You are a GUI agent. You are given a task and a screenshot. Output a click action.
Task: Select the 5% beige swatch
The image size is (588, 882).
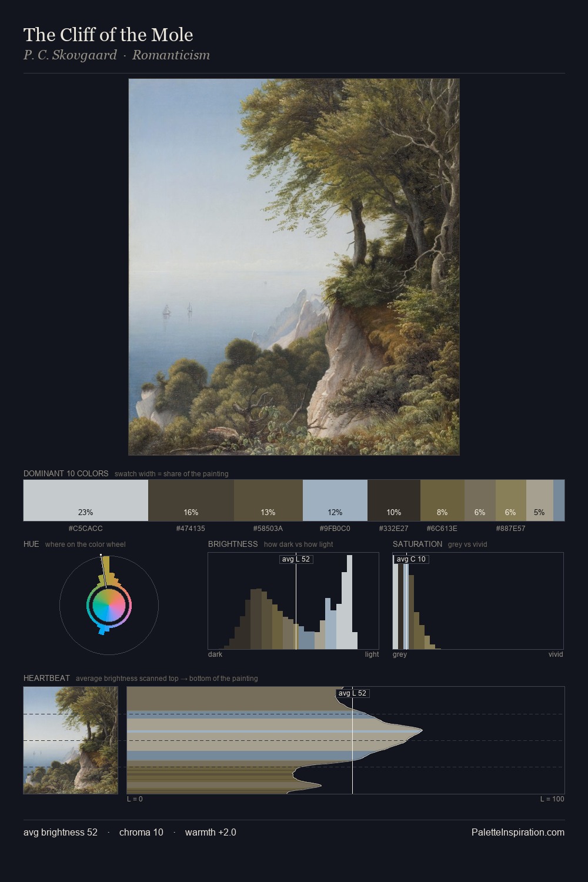[x=539, y=500]
